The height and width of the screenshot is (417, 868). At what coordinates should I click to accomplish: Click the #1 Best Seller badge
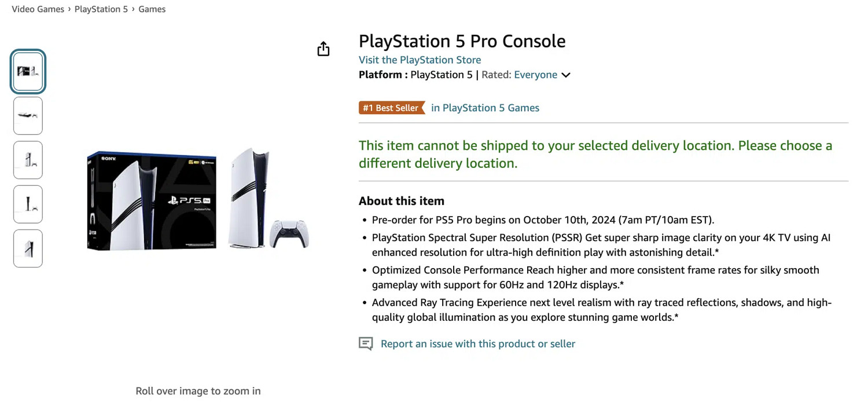tap(389, 108)
